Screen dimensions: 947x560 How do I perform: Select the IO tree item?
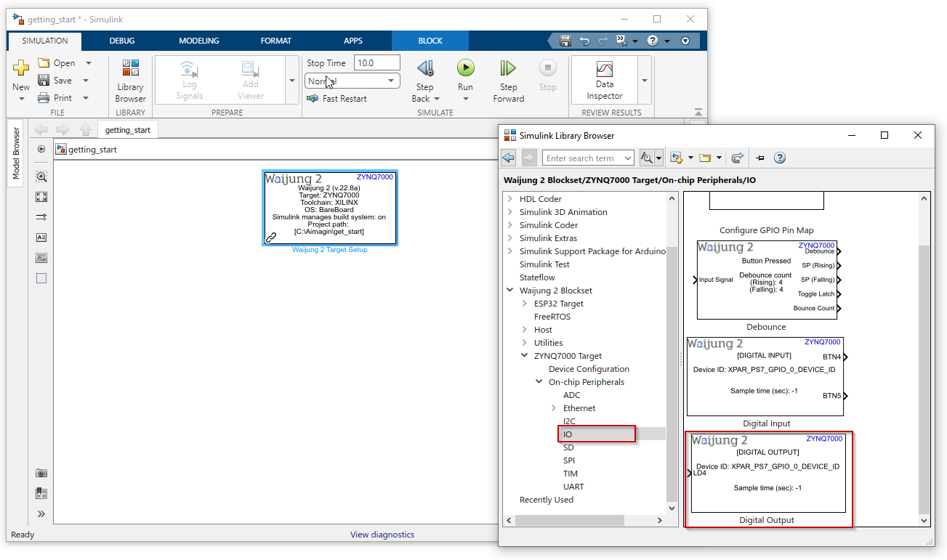(x=568, y=434)
